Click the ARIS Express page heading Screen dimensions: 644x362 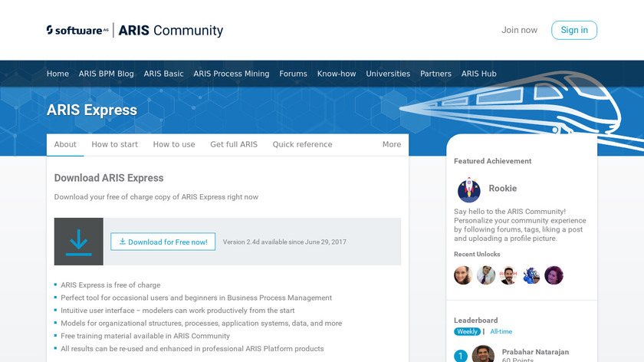(92, 110)
